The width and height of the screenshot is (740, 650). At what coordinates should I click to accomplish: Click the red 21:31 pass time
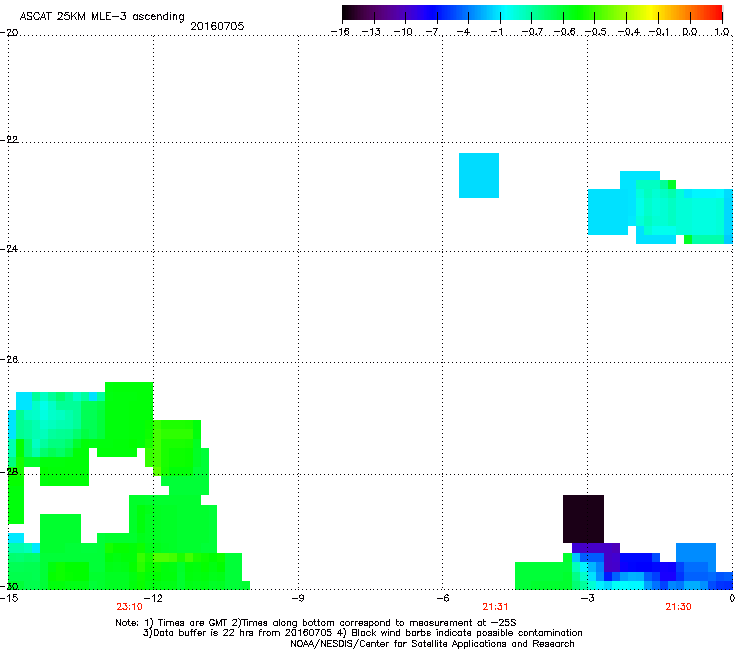tap(495, 607)
